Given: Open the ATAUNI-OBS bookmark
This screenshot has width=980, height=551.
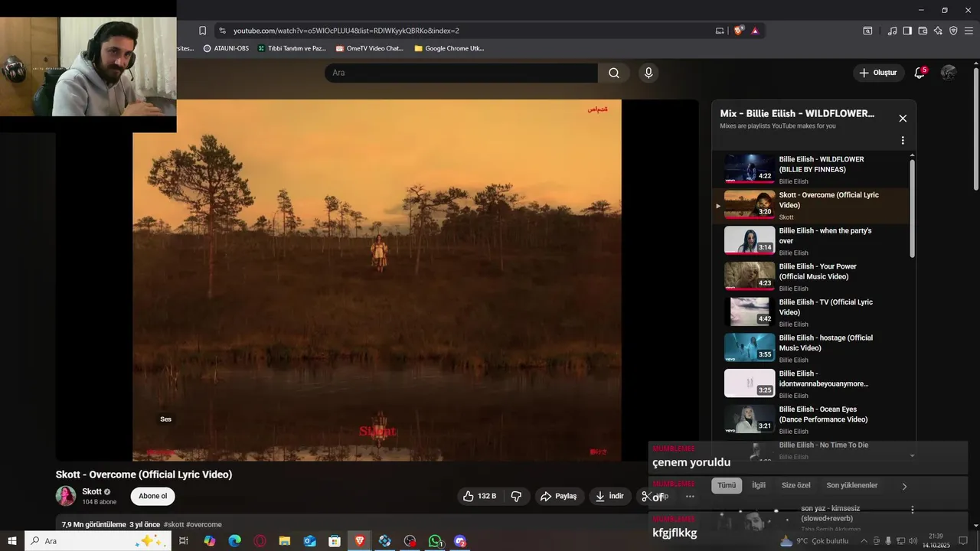Looking at the screenshot, I should pyautogui.click(x=226, y=48).
